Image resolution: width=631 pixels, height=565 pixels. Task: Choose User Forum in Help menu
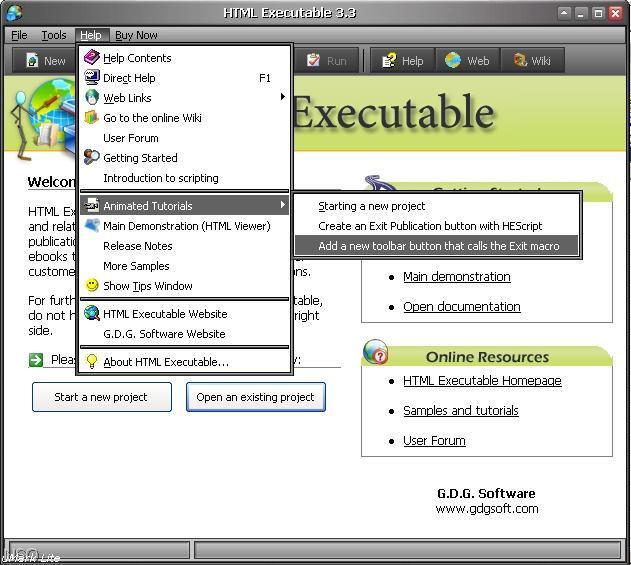coord(184,138)
